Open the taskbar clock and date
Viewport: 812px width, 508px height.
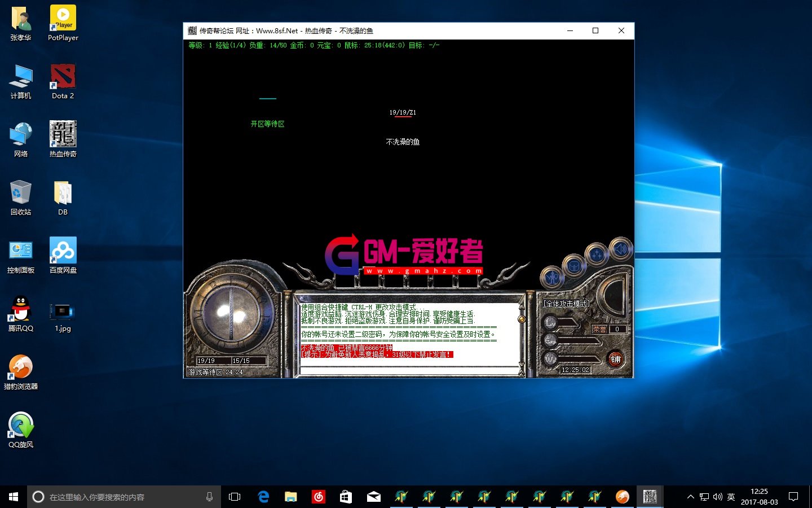point(759,497)
